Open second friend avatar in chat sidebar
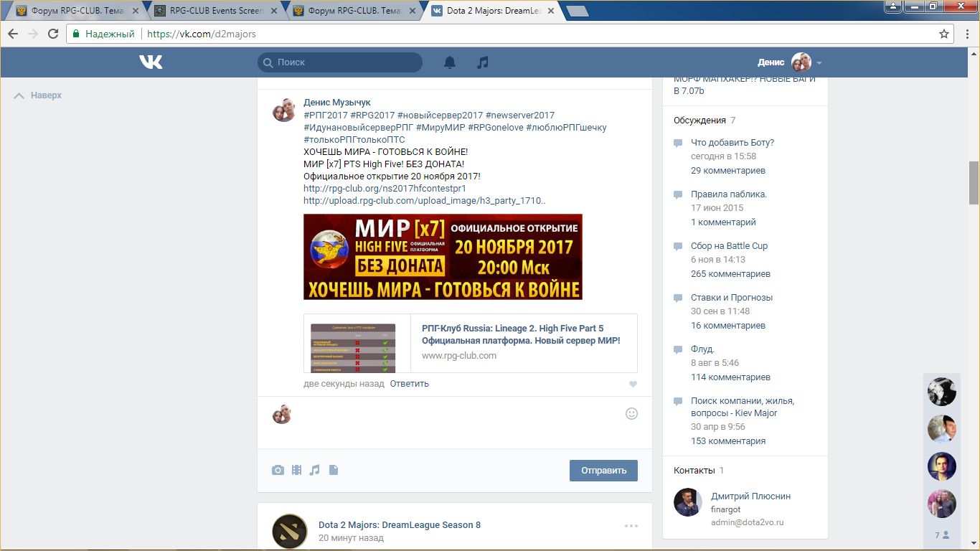980x551 pixels. (942, 429)
